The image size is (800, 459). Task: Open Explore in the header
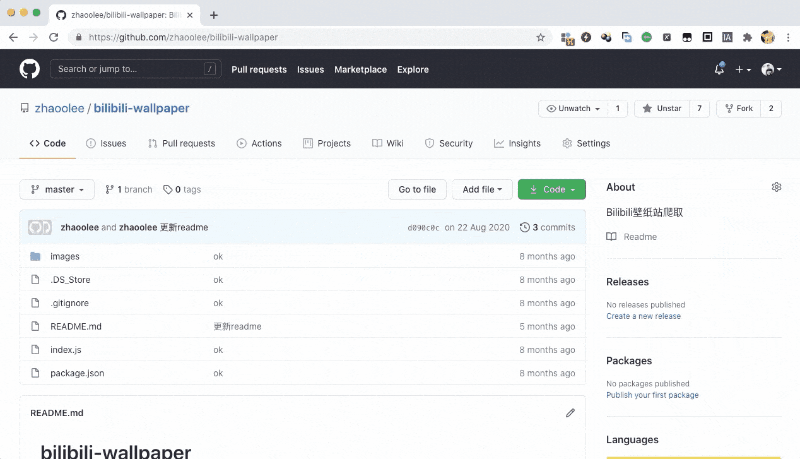pos(413,69)
